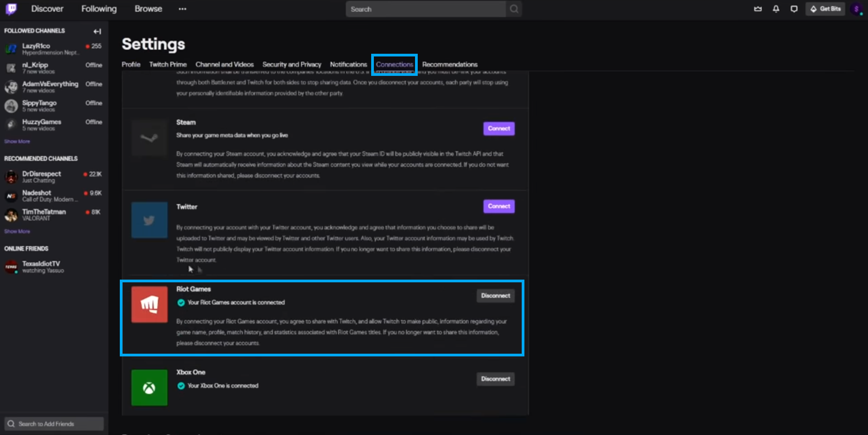The height and width of the screenshot is (435, 868).
Task: Disconnect the Riot Games account
Action: point(495,296)
